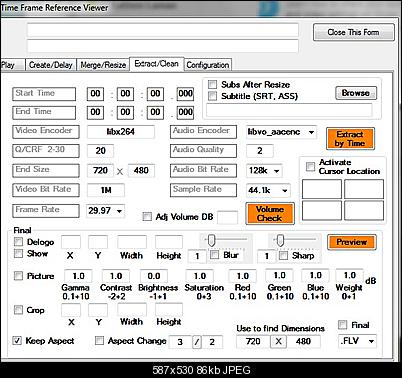
Task: Click the Video Encoder libx264 field
Action: click(121, 132)
